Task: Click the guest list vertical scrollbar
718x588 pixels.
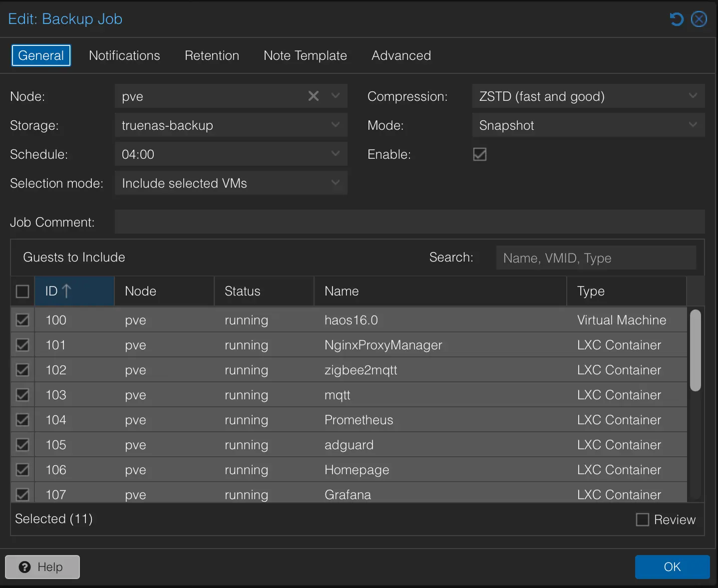Action: click(x=695, y=350)
